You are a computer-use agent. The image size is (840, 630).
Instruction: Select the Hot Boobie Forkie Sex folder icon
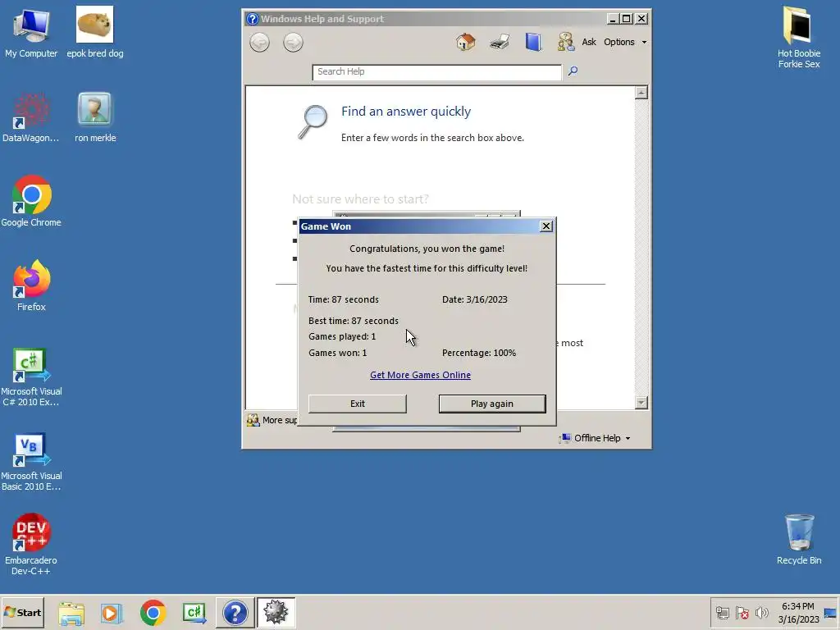pos(799,38)
